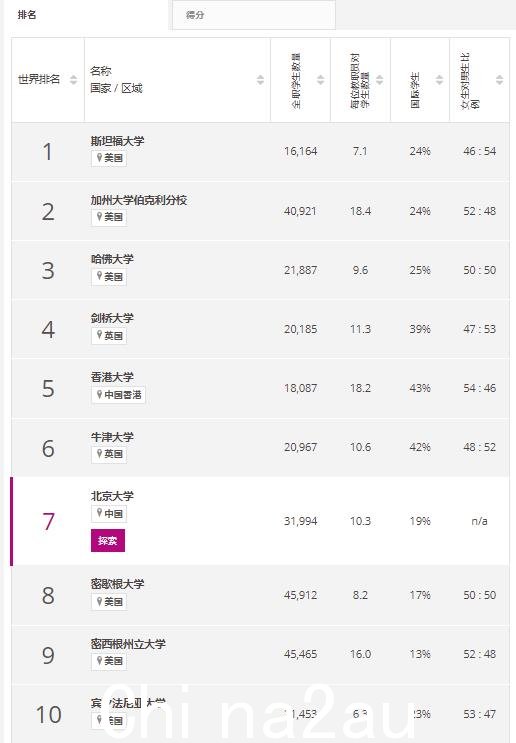Sort by world rank (世界排名) arrows

coord(73,80)
